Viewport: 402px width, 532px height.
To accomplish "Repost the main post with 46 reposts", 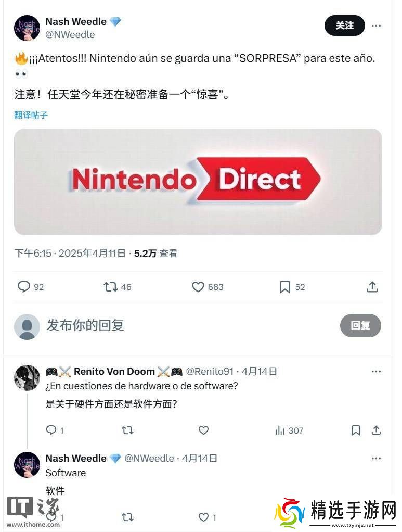I will click(110, 287).
